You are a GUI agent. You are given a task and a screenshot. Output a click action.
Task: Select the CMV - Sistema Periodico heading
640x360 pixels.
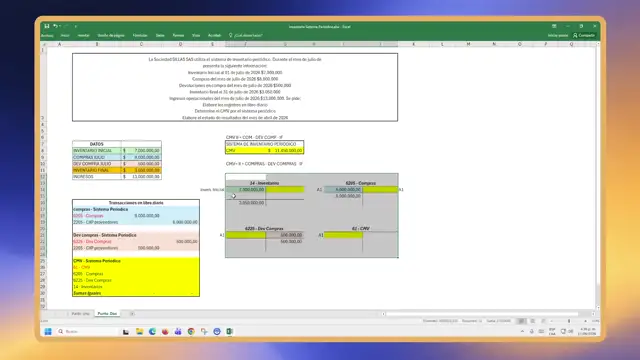click(97, 261)
